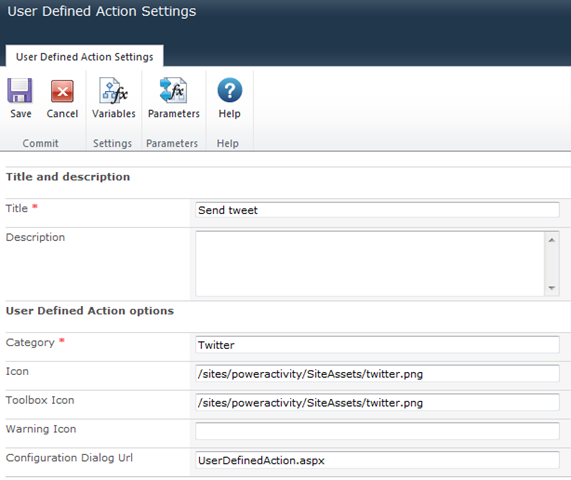Click the Save floppy disk icon
Viewport: 571px width, 480px height.
[20, 90]
